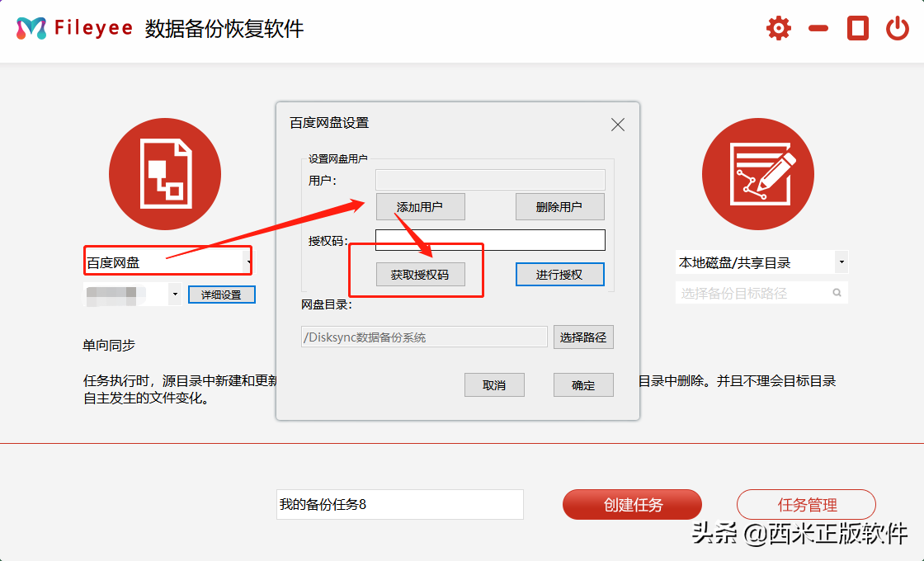Open the blurred account dropdown
The height and width of the screenshot is (561, 924).
[174, 294]
